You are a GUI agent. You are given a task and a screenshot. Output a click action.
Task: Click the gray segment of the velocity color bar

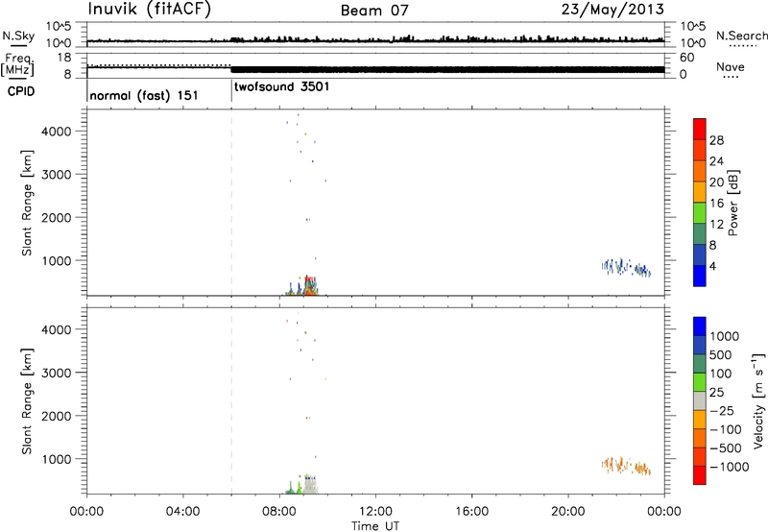tap(700, 401)
